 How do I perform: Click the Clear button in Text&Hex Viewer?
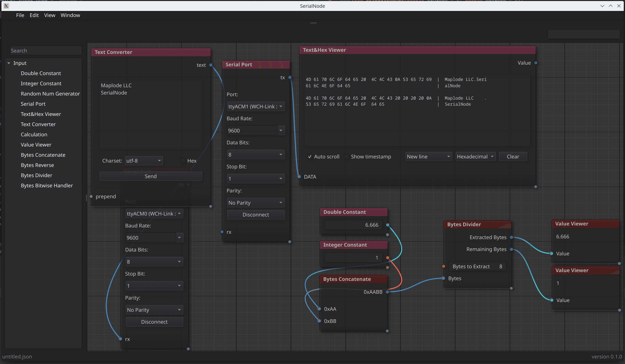click(x=513, y=156)
